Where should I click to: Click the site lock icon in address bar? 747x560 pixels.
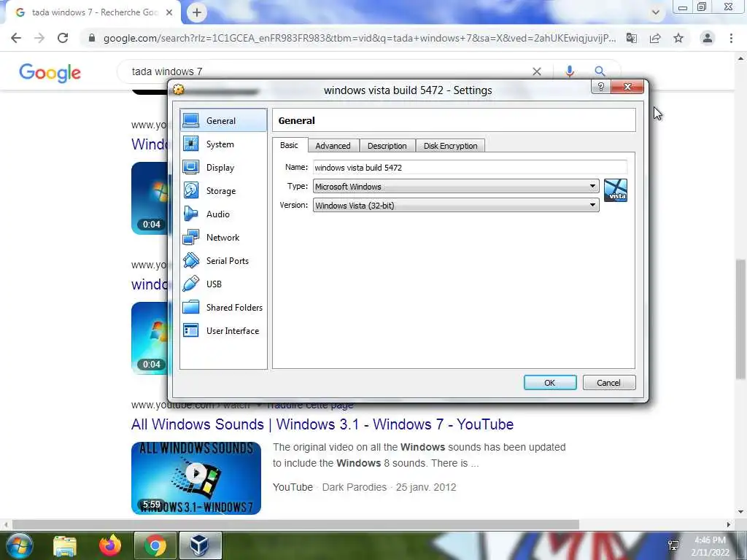point(92,38)
